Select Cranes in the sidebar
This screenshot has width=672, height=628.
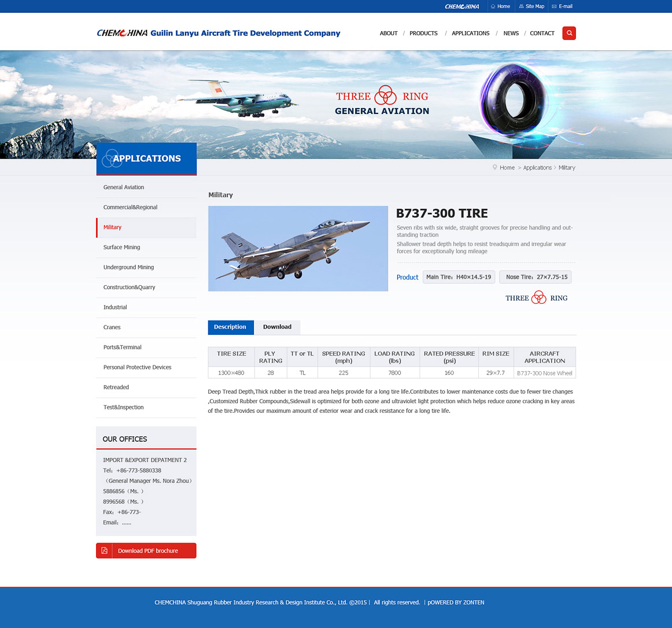146,327
